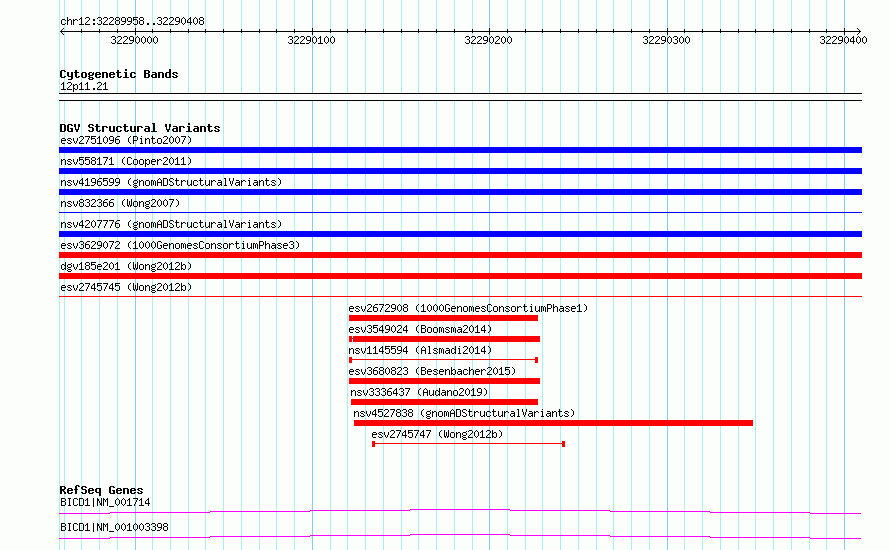Image resolution: width=890 pixels, height=550 pixels.
Task: Open the BICD1|NM_001714 transcript label
Action: 105,502
